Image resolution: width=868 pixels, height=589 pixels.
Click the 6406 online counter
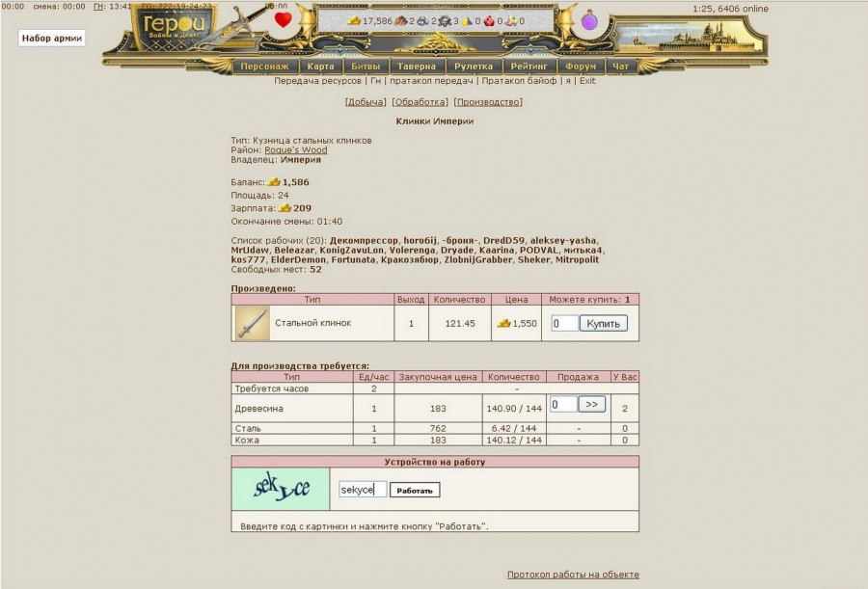point(743,9)
